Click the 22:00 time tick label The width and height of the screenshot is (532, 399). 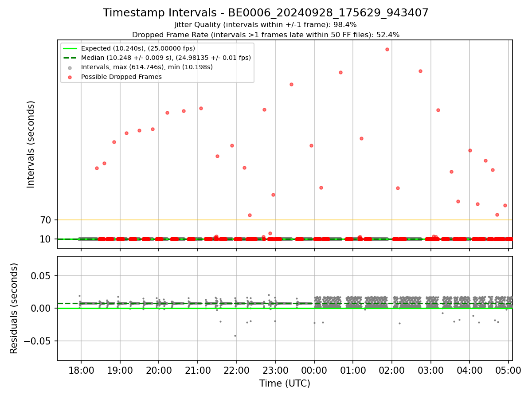pos(236,370)
